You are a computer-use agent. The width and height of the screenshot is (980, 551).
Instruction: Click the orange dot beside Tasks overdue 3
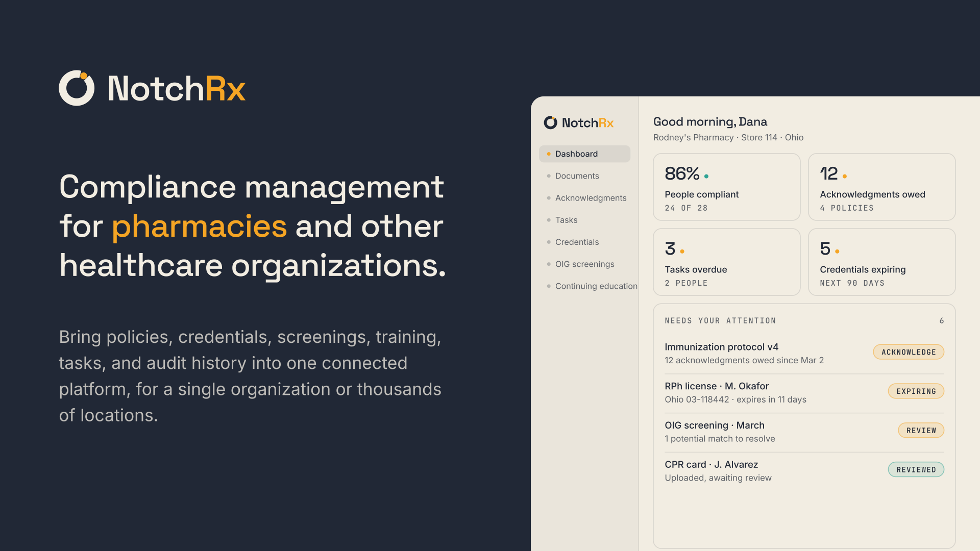point(682,252)
